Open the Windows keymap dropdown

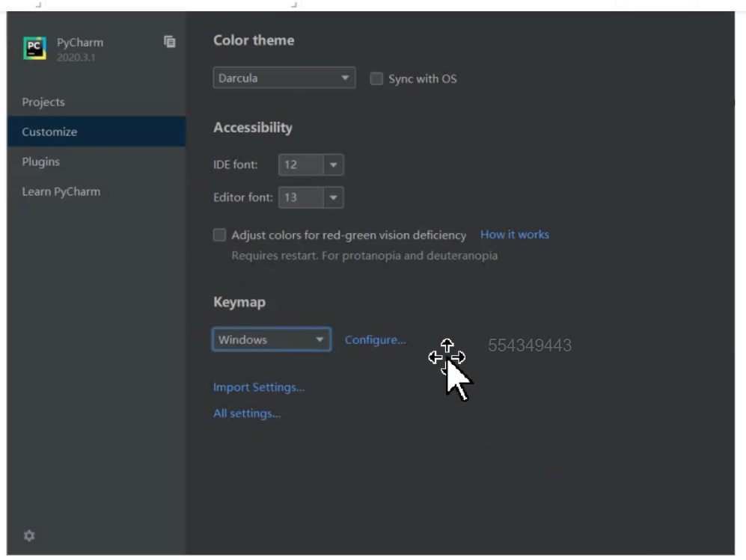(271, 339)
